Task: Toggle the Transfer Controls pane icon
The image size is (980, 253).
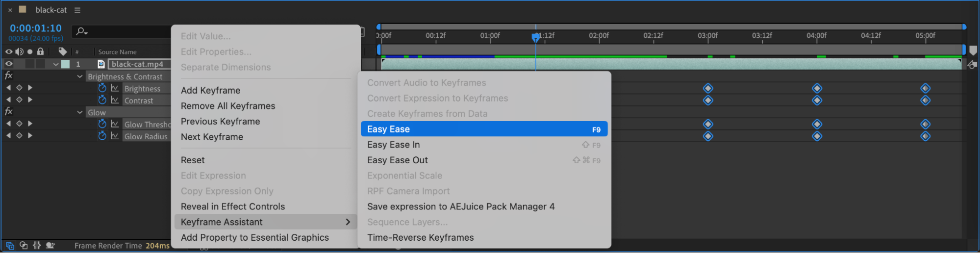Action: (24, 246)
